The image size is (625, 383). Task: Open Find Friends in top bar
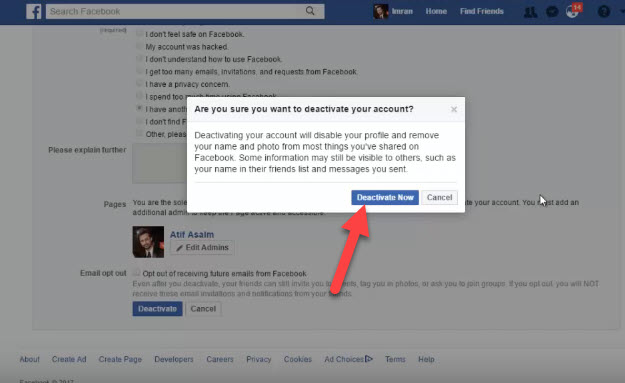(482, 12)
